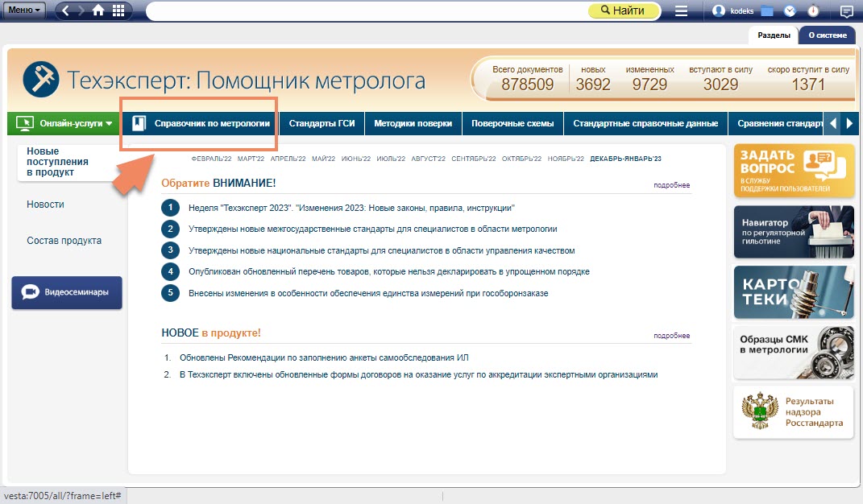Open news on новые национальные стандарты
This screenshot has width=863, height=504.
[381, 251]
